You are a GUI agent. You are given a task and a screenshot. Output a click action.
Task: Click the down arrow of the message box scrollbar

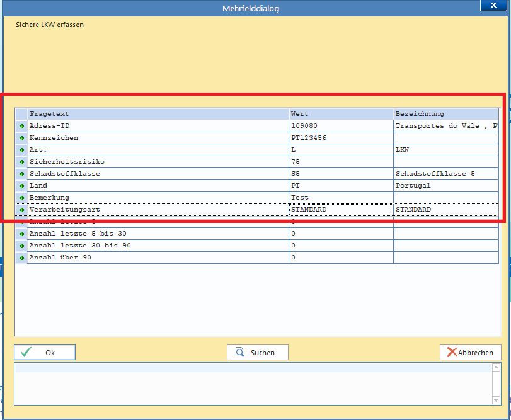click(496, 400)
